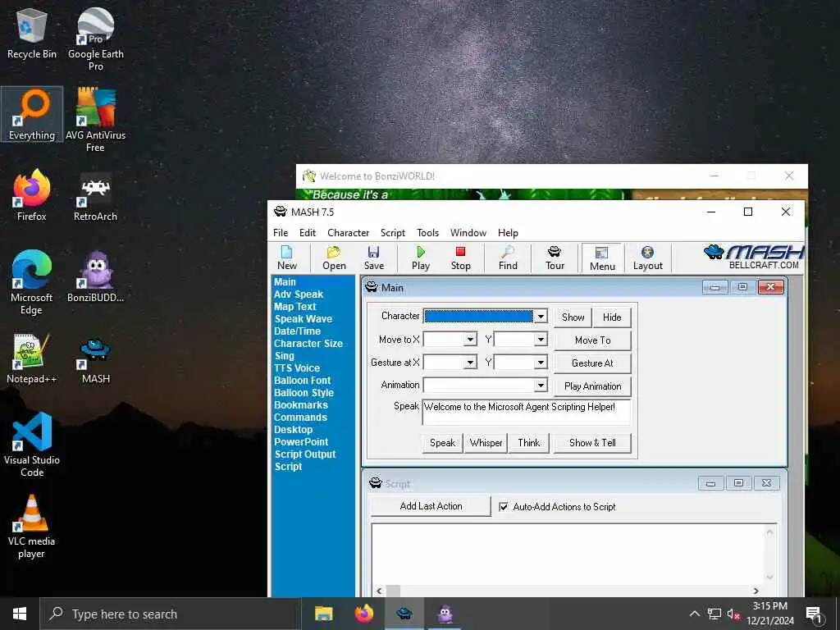Select the Firefox desktop shortcut

click(x=32, y=195)
